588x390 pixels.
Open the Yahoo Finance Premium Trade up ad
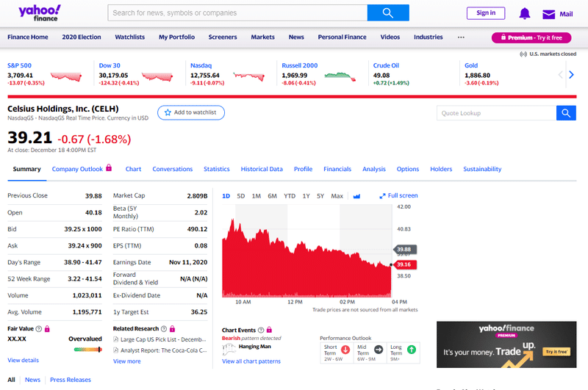(x=506, y=344)
